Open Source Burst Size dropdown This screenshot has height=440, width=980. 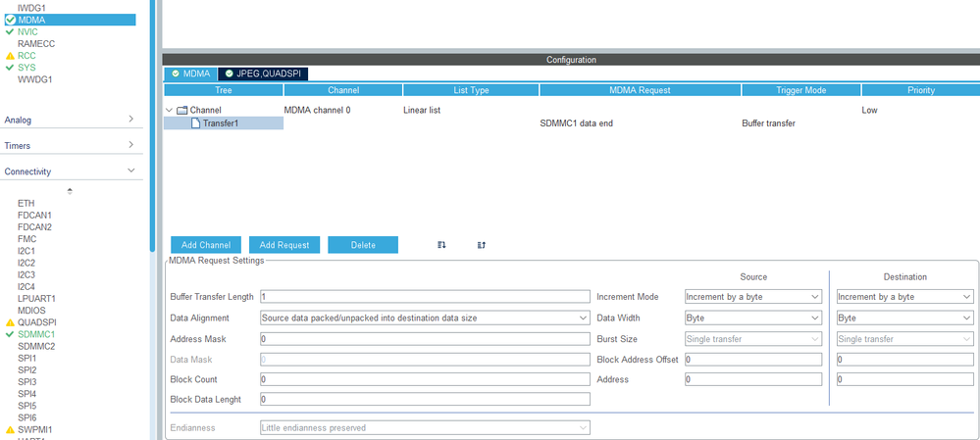click(x=753, y=339)
